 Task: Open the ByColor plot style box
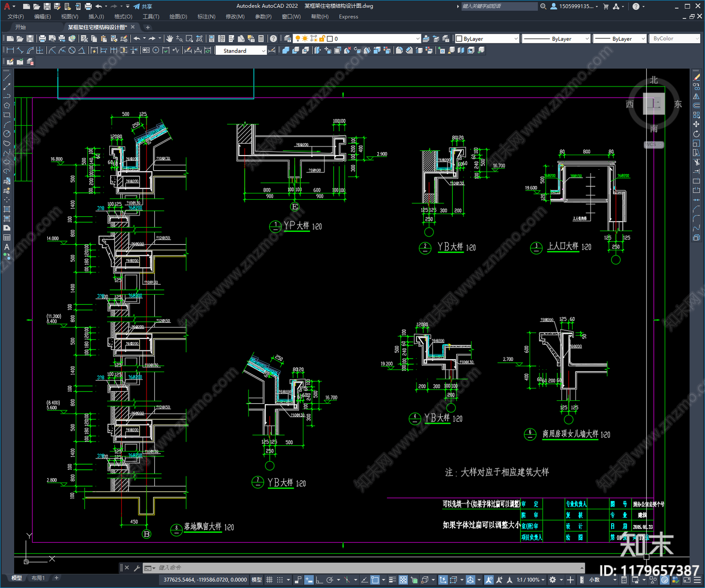coord(675,39)
